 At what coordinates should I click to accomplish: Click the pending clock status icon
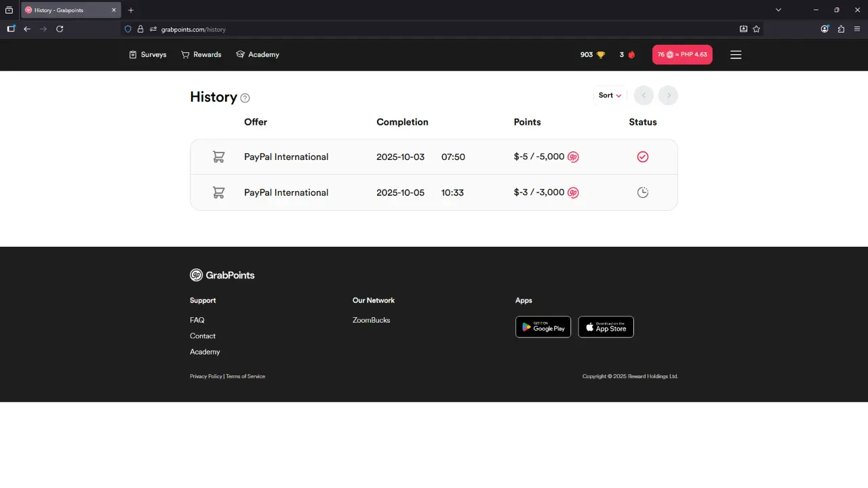pyautogui.click(x=643, y=192)
